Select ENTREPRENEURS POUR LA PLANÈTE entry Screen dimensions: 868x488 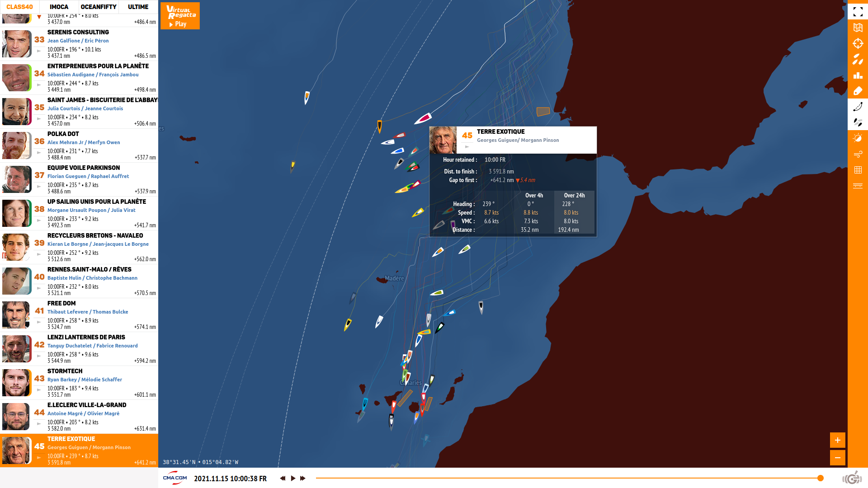pos(79,78)
